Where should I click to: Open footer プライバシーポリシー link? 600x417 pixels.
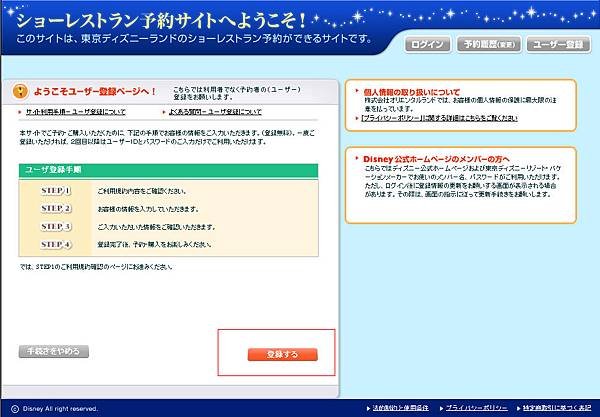477,408
